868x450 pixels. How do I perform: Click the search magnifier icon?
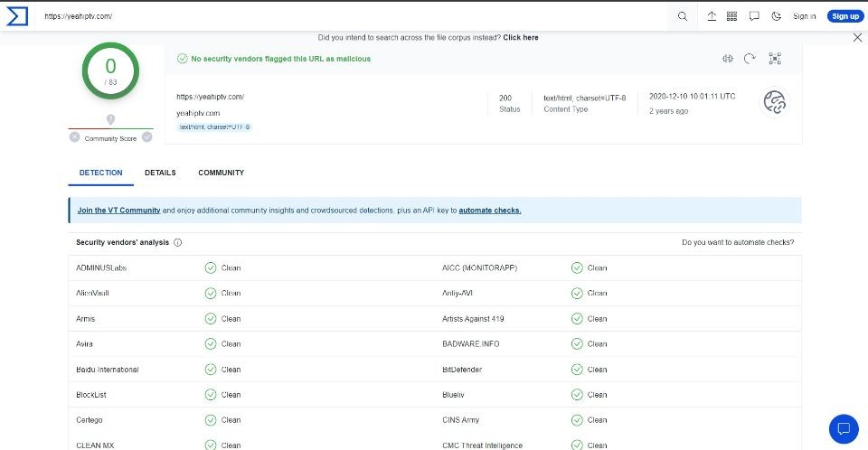coord(683,16)
